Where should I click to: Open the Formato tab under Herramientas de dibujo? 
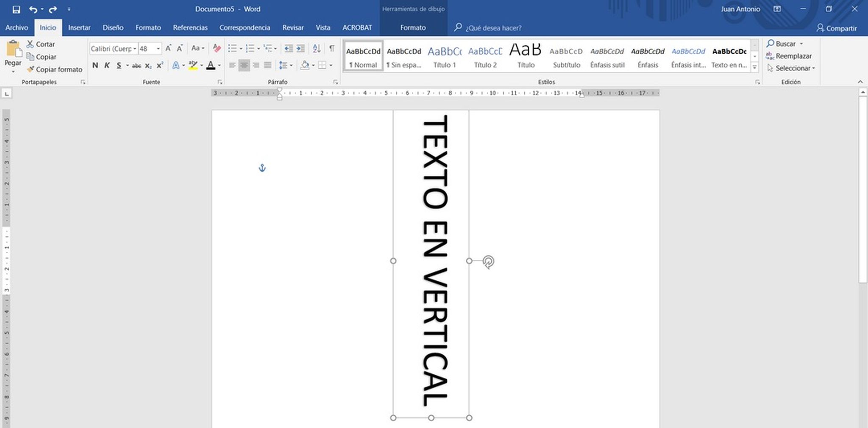click(x=413, y=27)
